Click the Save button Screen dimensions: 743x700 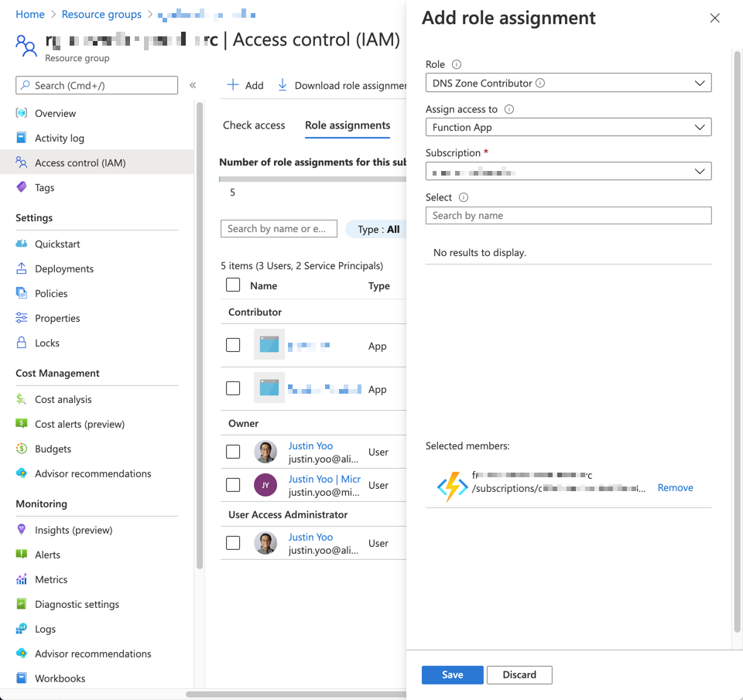tap(453, 674)
